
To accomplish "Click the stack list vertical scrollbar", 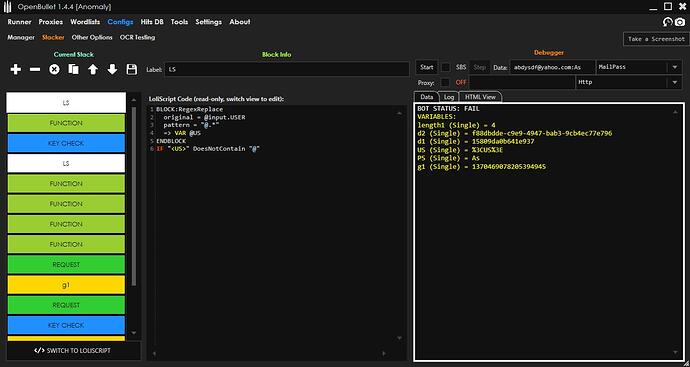I will click(x=134, y=196).
